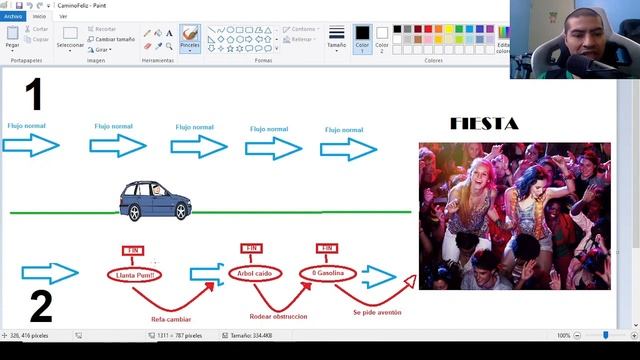Click the Cortar button
The image size is (640, 360).
(x=36, y=29)
